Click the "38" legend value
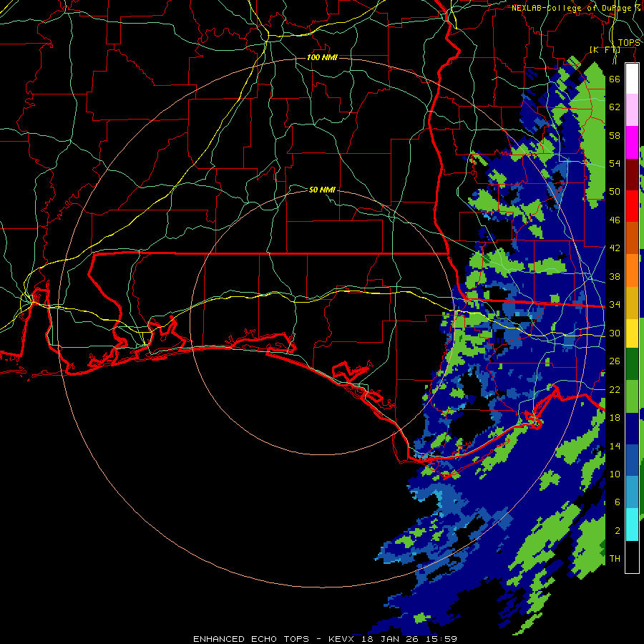Screen dimensions: 644x644 [615, 277]
